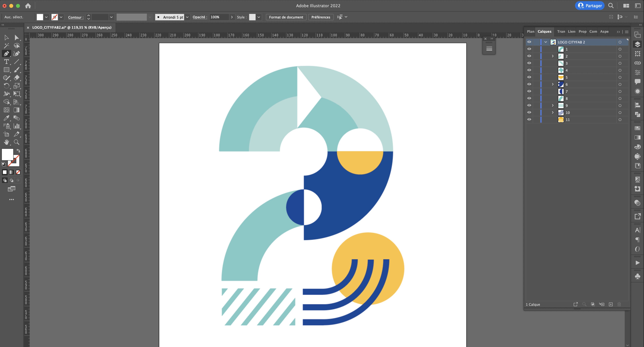Switch to the Plan de travail tab
Viewport: 644px width, 347px height.
coord(530,32)
